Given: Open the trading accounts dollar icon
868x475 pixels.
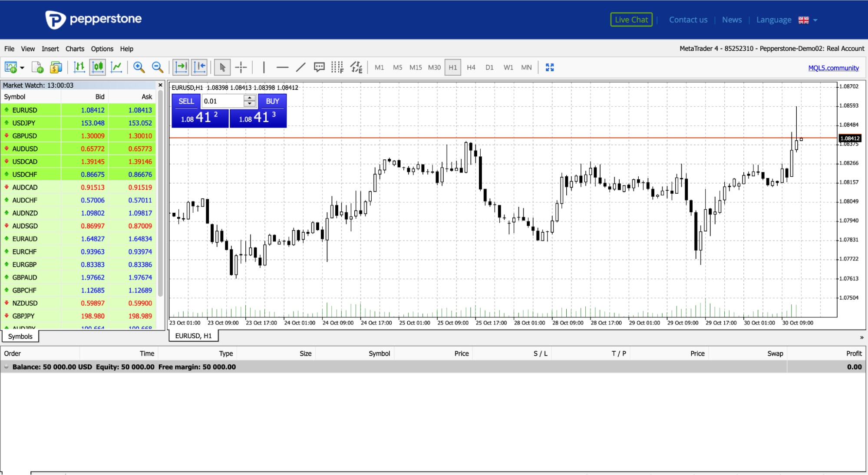Looking at the screenshot, I should [56, 67].
